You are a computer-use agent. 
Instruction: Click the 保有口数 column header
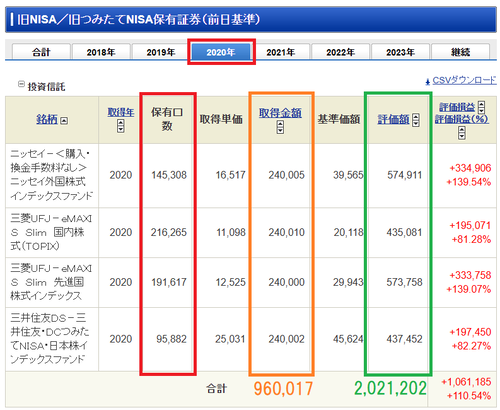pos(167,119)
